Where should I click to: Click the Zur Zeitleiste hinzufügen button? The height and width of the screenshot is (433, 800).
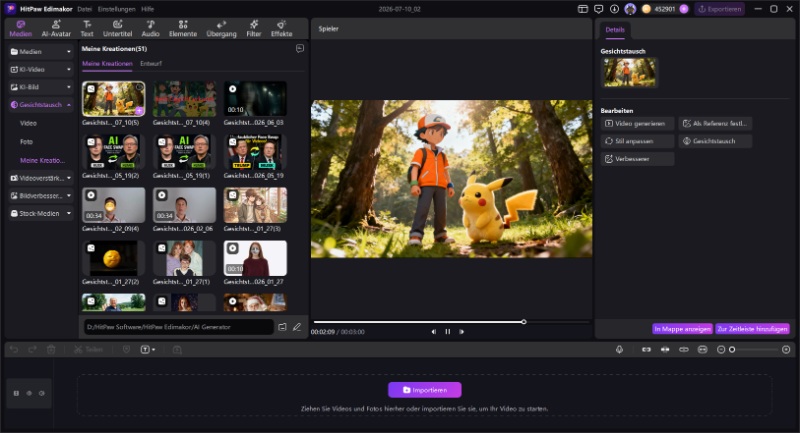(752, 329)
